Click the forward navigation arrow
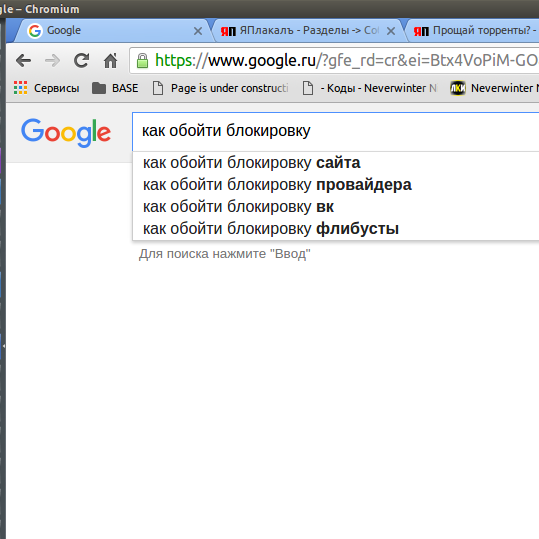 coord(53,61)
